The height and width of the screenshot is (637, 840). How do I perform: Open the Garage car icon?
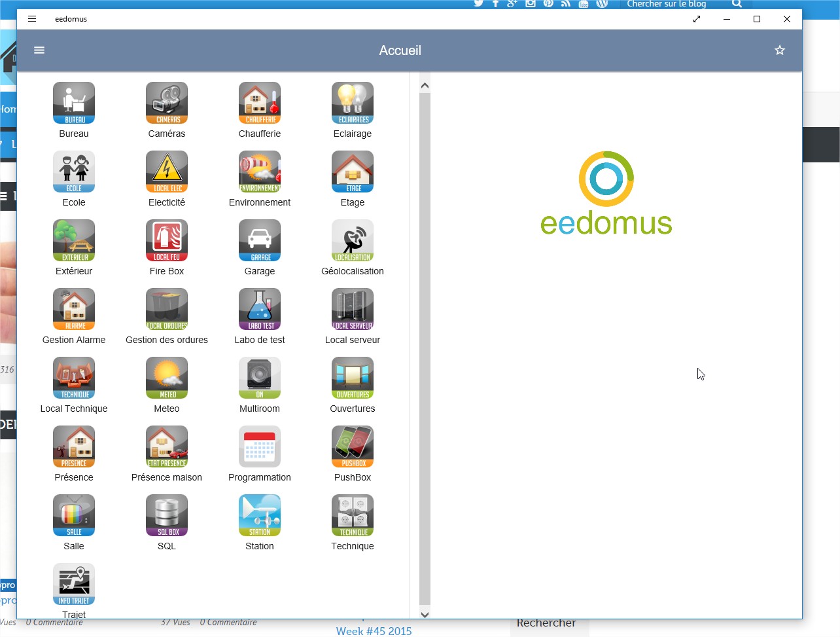(260, 240)
